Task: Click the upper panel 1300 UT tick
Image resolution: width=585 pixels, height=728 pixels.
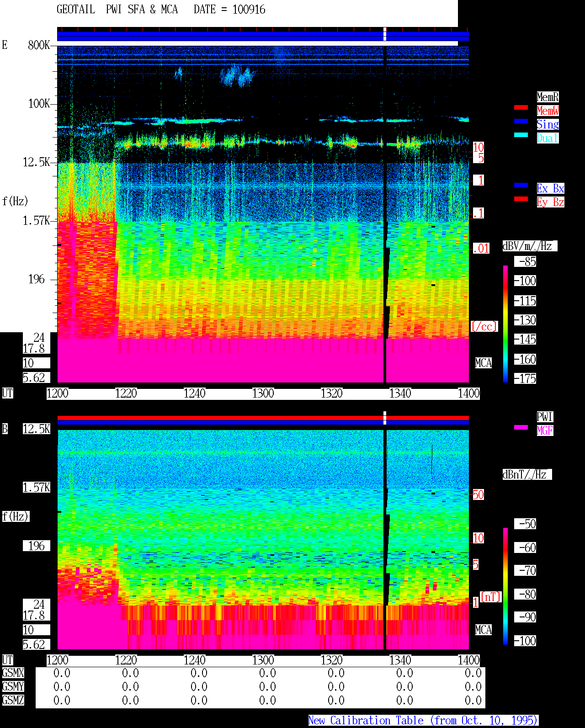Action: coord(263,393)
